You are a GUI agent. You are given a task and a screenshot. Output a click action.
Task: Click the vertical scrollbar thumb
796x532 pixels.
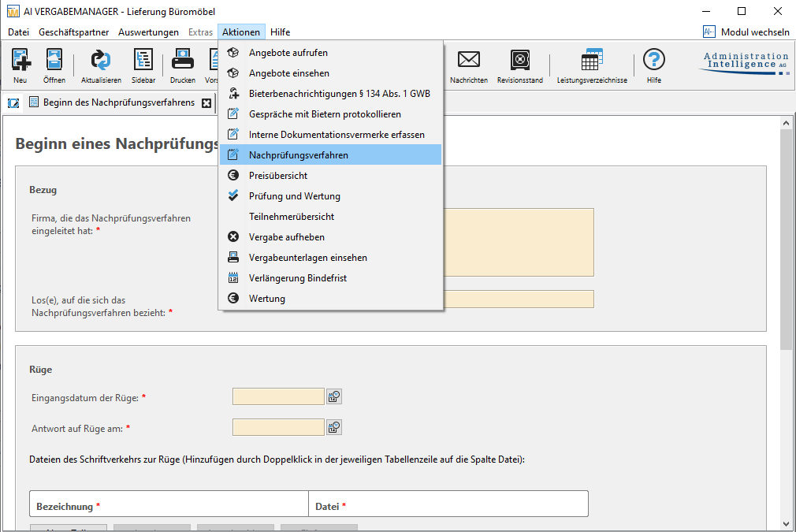[786, 240]
